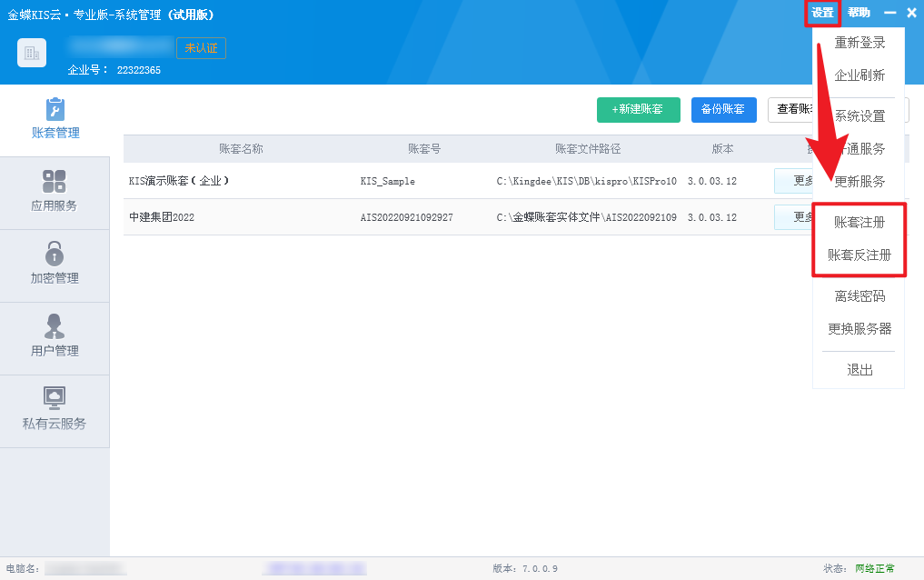The image size is (924, 580).
Task: Click the 网络正常 status text
Action: point(875,568)
